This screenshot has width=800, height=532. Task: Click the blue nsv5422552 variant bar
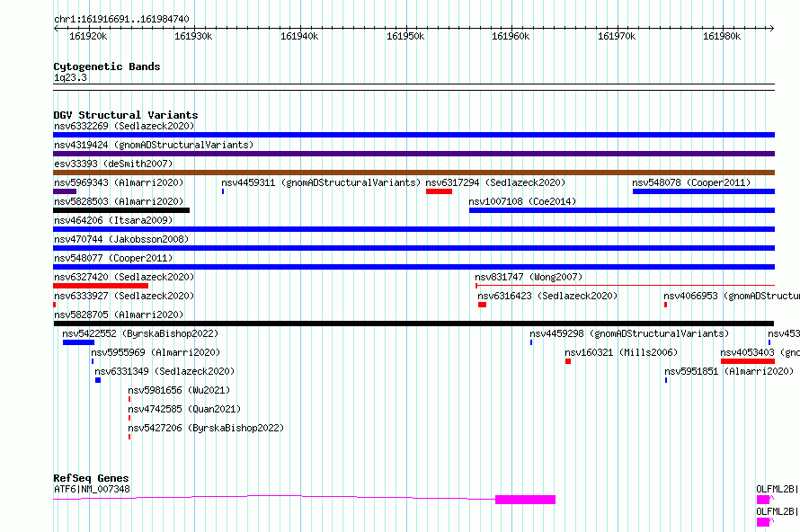tap(78, 342)
